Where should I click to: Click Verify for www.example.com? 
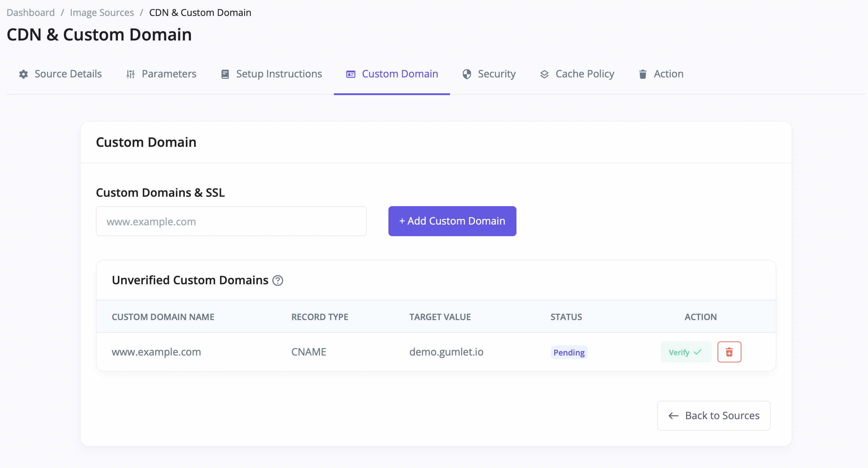(x=686, y=352)
